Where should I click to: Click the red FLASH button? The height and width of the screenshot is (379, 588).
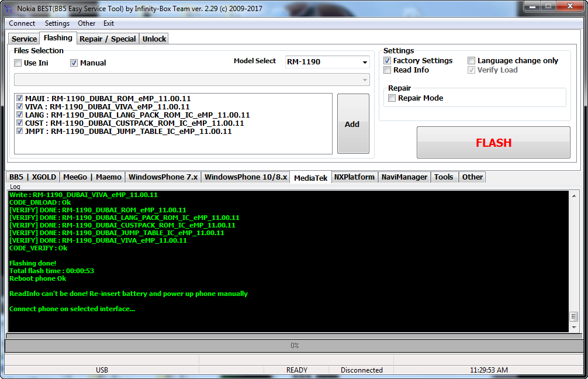[493, 143]
